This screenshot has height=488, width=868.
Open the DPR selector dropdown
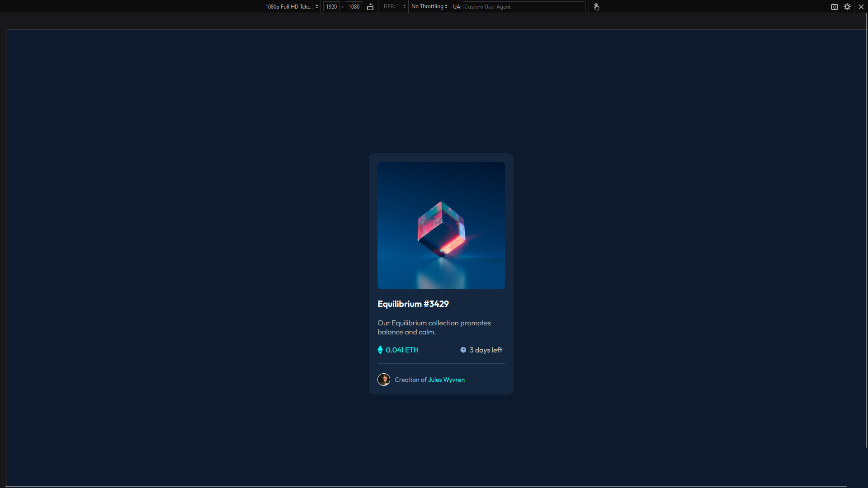[395, 6]
